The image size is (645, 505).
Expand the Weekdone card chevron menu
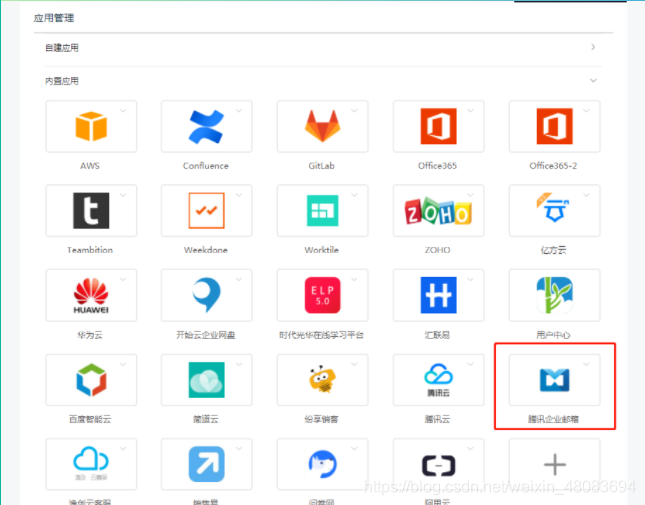coord(239,195)
